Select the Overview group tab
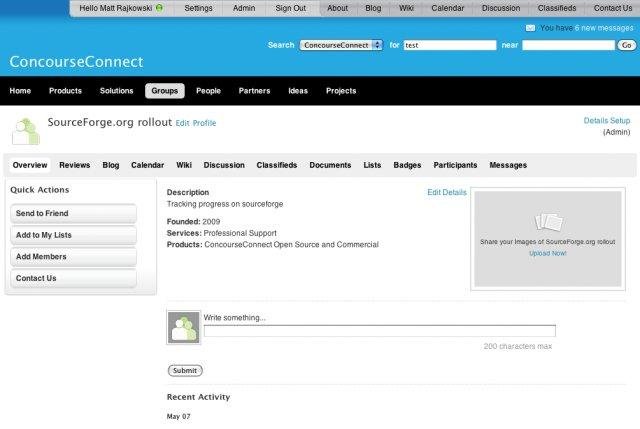The height and width of the screenshot is (429, 640). tap(30, 165)
